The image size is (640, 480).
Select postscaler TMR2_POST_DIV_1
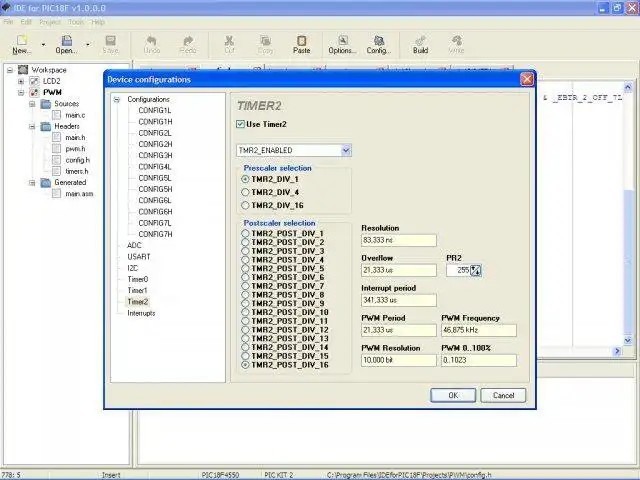245,233
